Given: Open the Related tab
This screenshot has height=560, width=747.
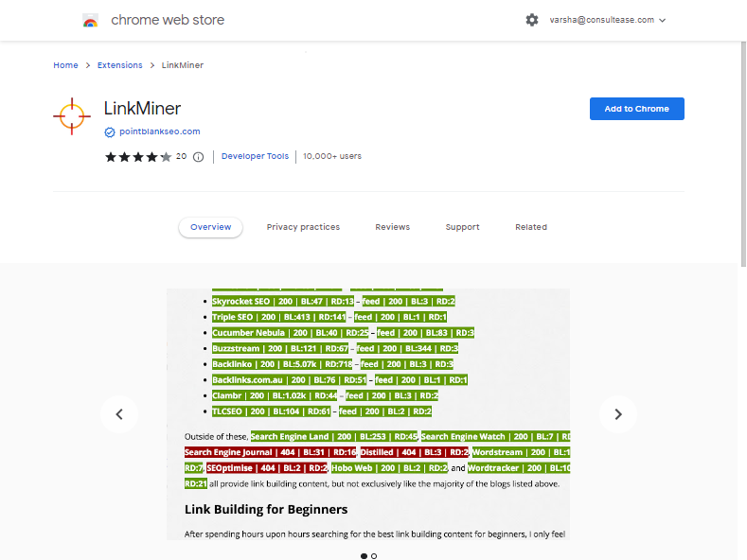Looking at the screenshot, I should [x=531, y=227].
